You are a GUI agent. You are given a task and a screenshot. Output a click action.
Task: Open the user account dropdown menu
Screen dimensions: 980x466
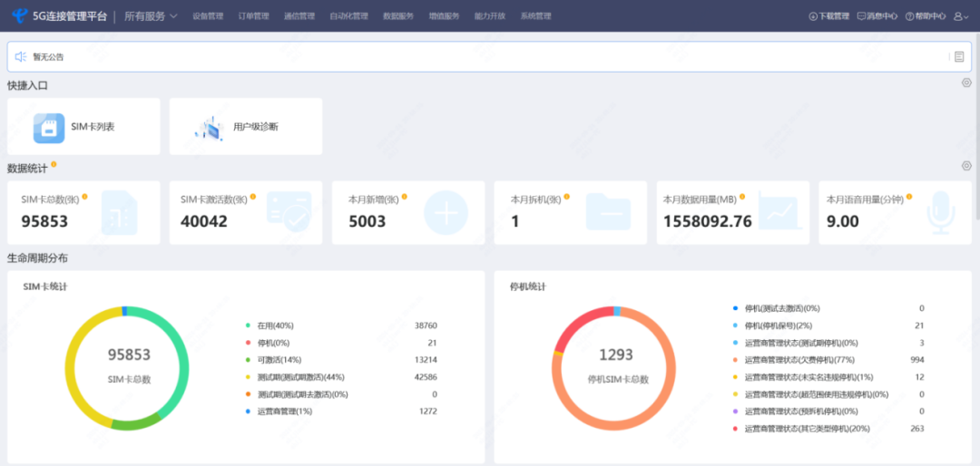pos(961,16)
